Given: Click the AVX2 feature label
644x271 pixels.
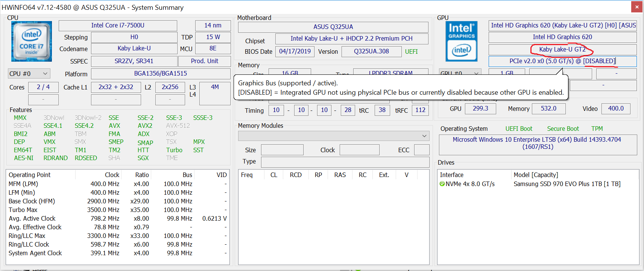Looking at the screenshot, I should click(145, 126).
